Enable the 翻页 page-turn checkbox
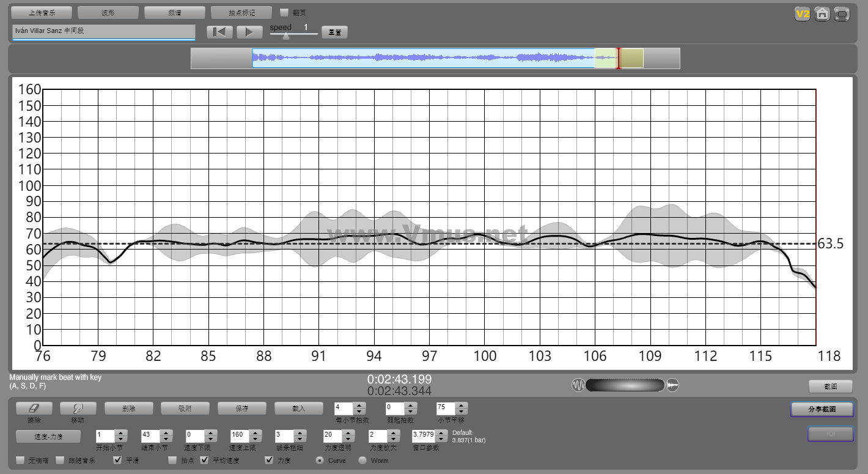The width and height of the screenshot is (868, 474). [284, 12]
